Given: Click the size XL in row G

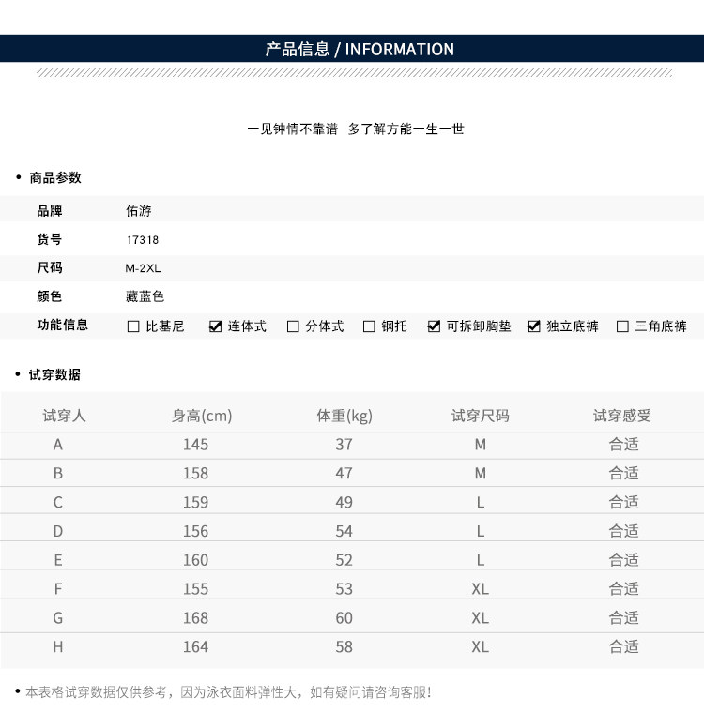Looking at the screenshot, I should pyautogui.click(x=481, y=618).
